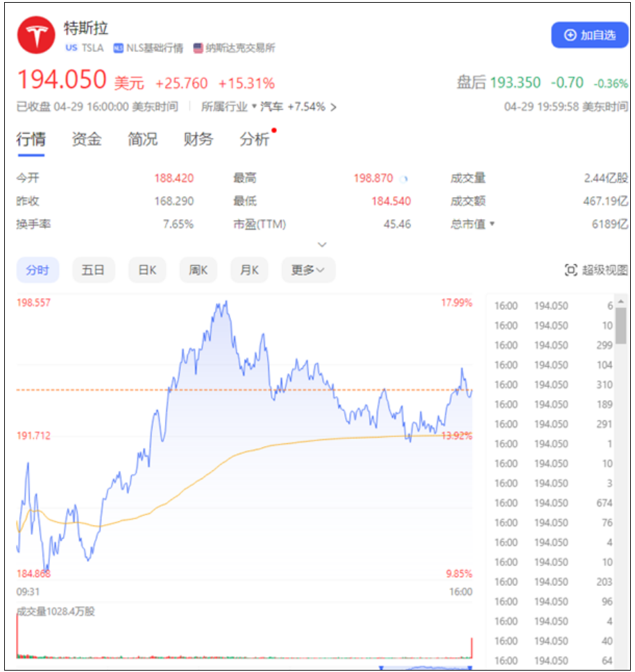Click the 市盈(TTM) value 45.46

397,224
